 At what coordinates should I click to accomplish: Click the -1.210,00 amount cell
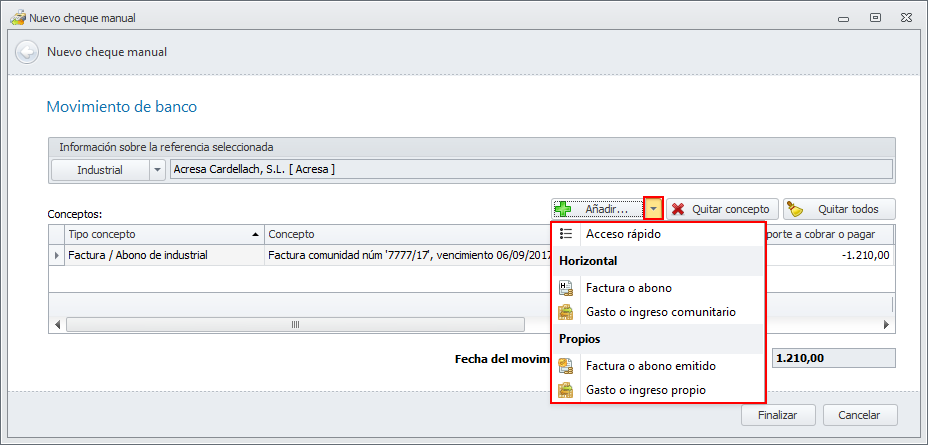click(x=828, y=256)
